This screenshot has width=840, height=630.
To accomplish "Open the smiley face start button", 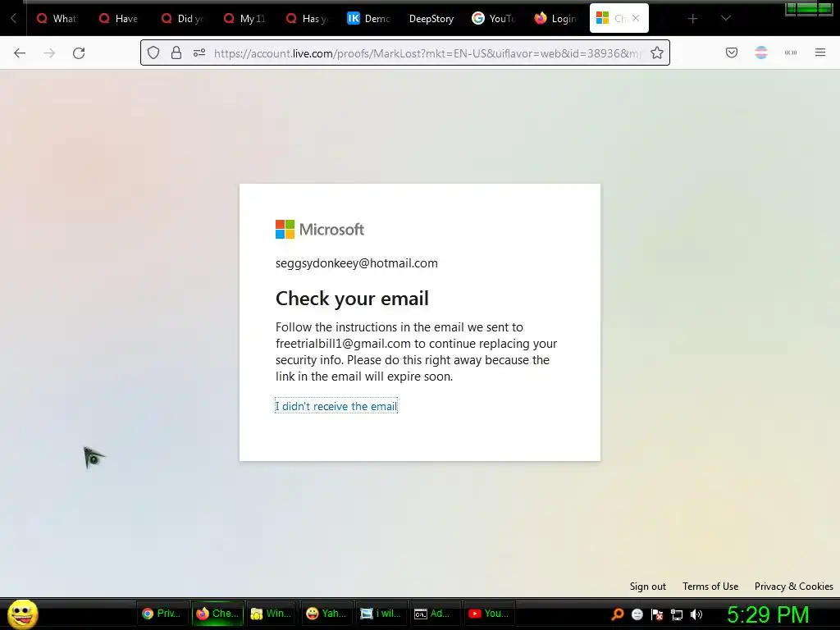I will [22, 614].
